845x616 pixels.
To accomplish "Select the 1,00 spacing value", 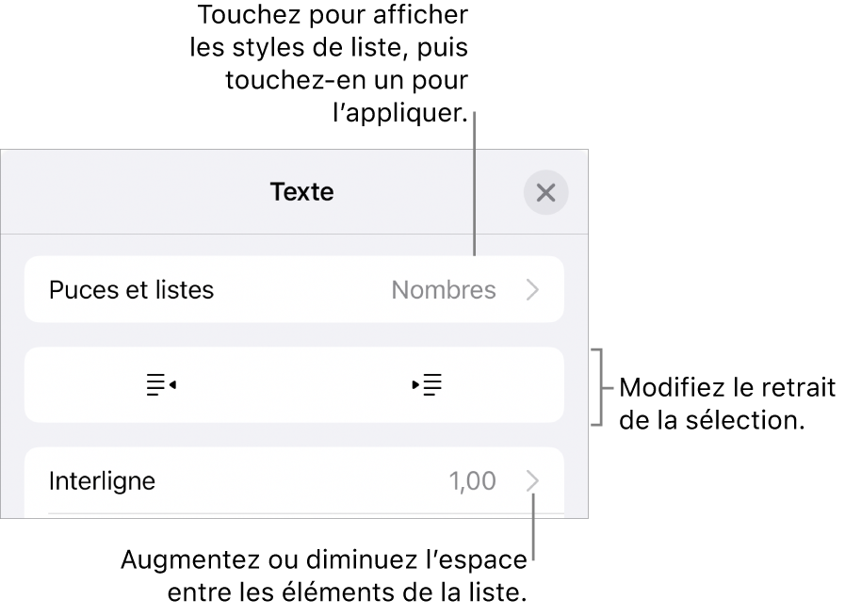I will 476,480.
